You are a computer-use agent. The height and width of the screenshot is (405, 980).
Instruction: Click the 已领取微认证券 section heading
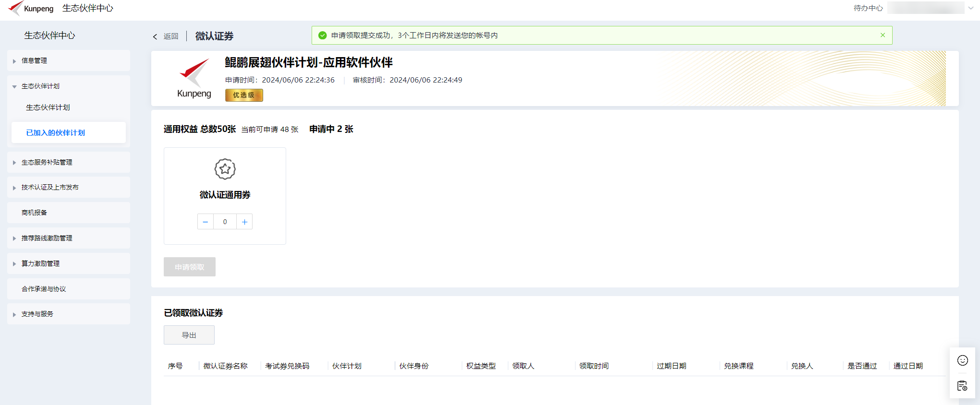tap(194, 313)
